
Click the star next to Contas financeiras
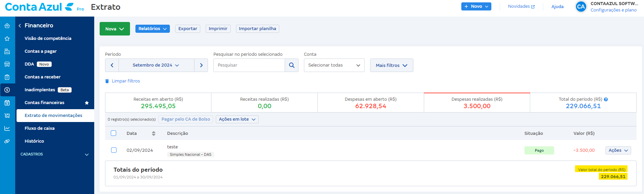pos(87,103)
